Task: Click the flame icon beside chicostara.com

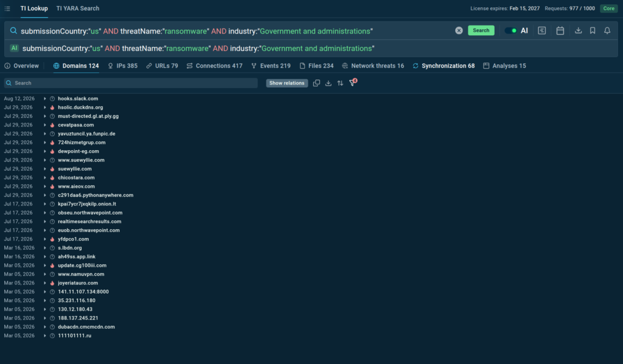Action: (52, 177)
